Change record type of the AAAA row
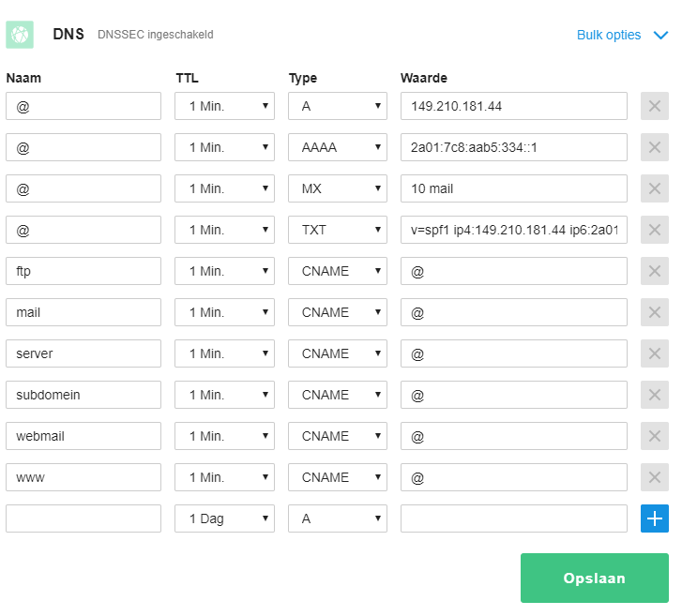The width and height of the screenshot is (682, 616). pyautogui.click(x=338, y=147)
